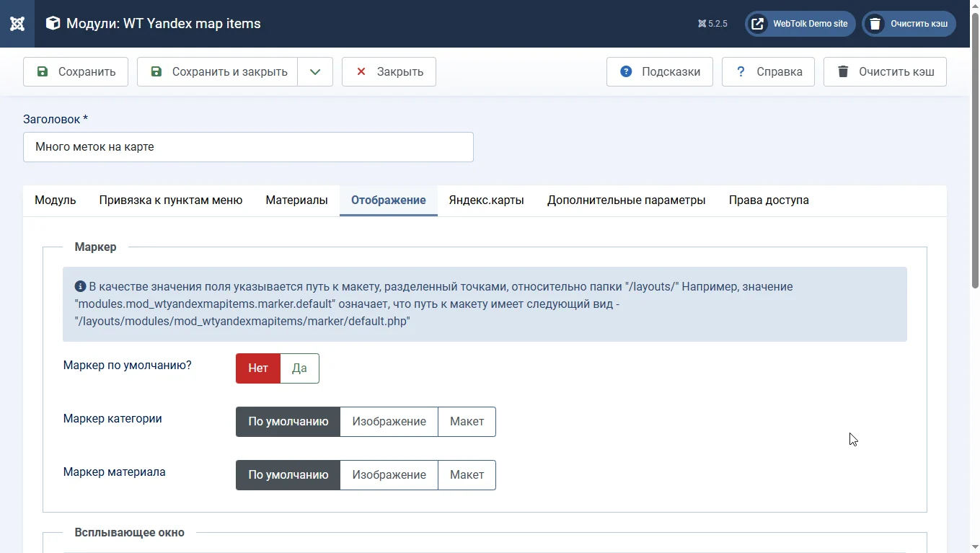Focus the Заголовок title input field
Viewport: 980px width, 553px height.
tap(248, 147)
